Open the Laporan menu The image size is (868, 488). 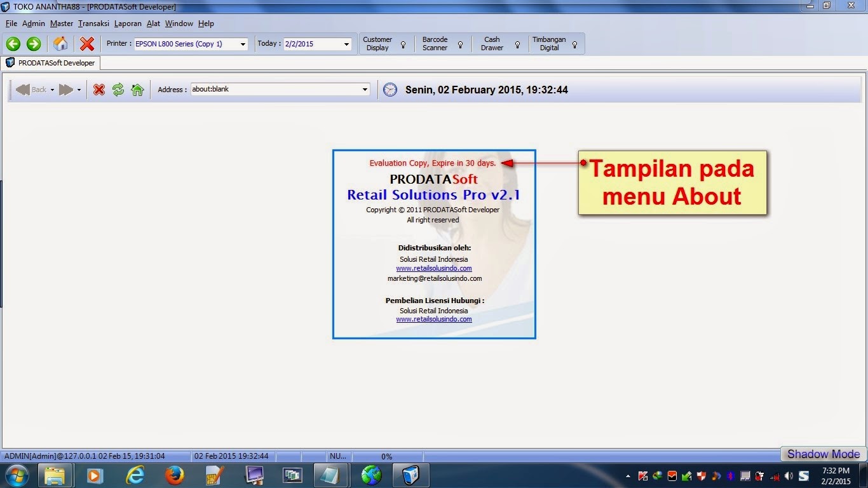coord(128,24)
